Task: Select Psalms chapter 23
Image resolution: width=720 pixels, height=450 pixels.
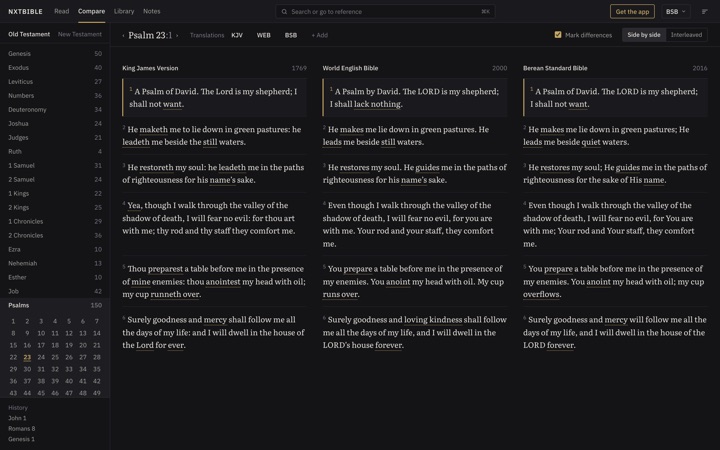Action: pos(27,357)
